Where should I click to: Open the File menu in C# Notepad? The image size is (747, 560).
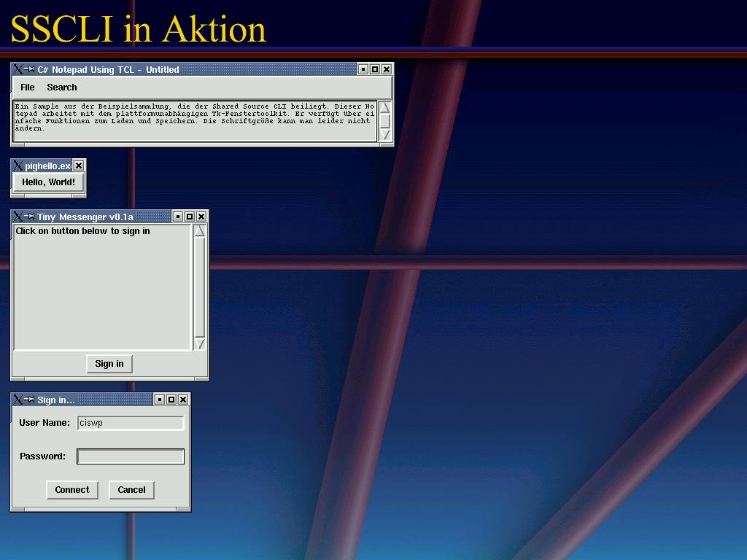[28, 87]
